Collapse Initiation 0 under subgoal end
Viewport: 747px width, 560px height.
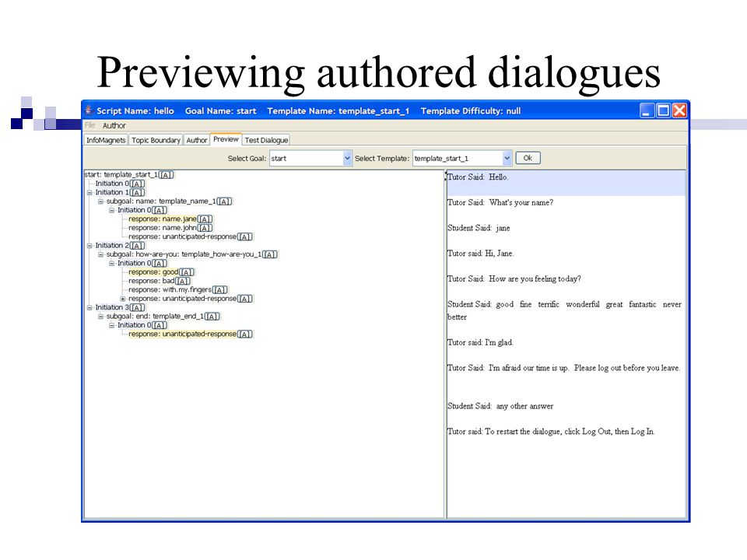pos(111,325)
